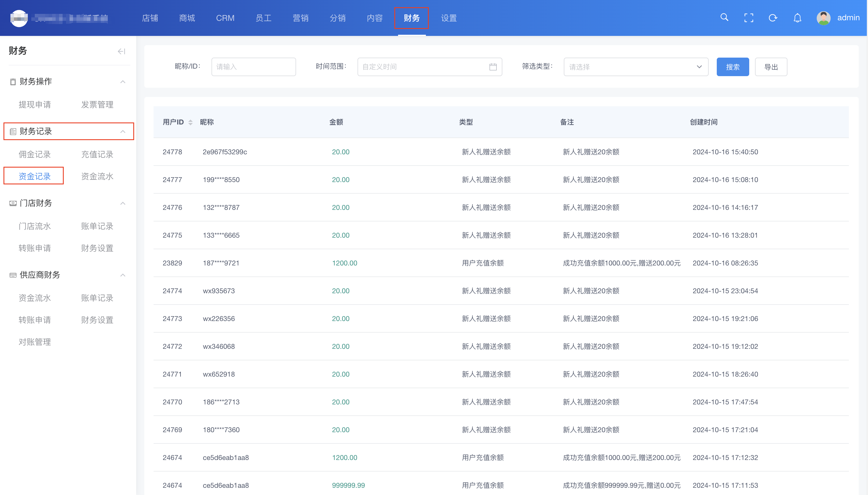
Task: Open 资金流水 under 财务记录
Action: tap(97, 176)
